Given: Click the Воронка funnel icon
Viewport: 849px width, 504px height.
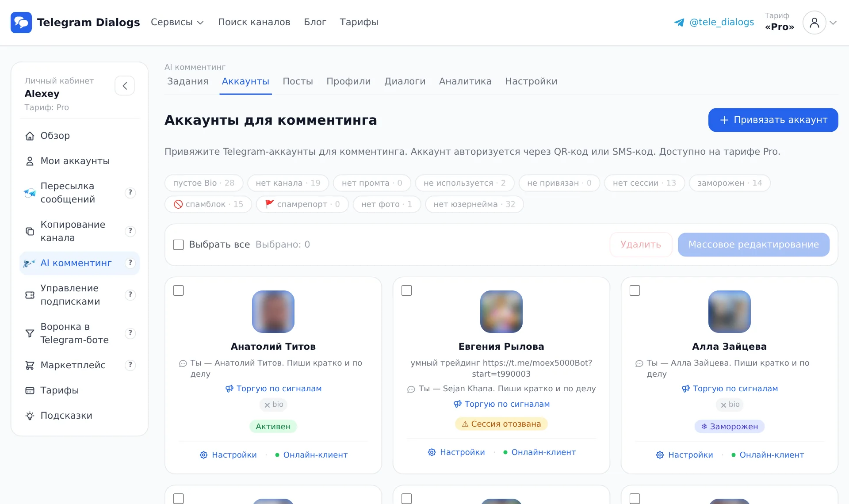Looking at the screenshot, I should [30, 333].
